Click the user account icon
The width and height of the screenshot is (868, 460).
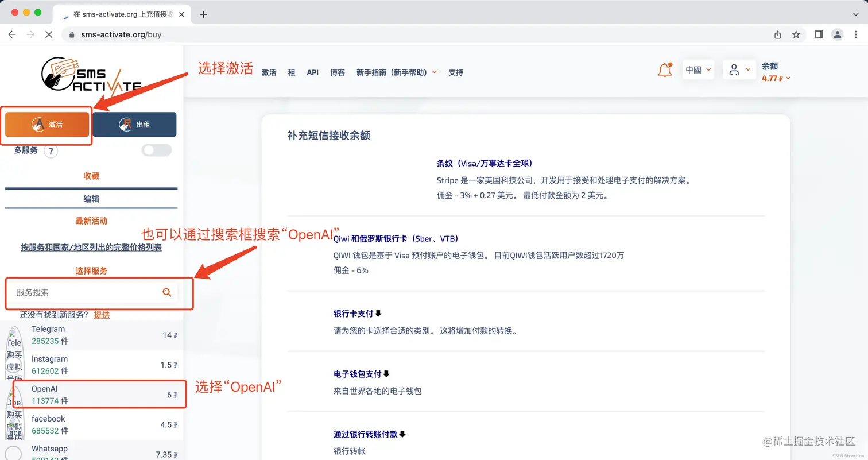tap(734, 70)
